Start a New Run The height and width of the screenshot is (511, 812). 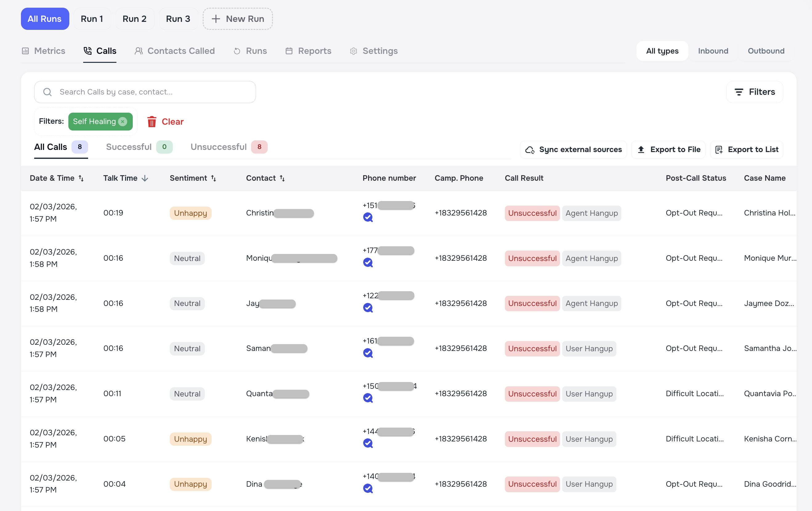tap(238, 18)
